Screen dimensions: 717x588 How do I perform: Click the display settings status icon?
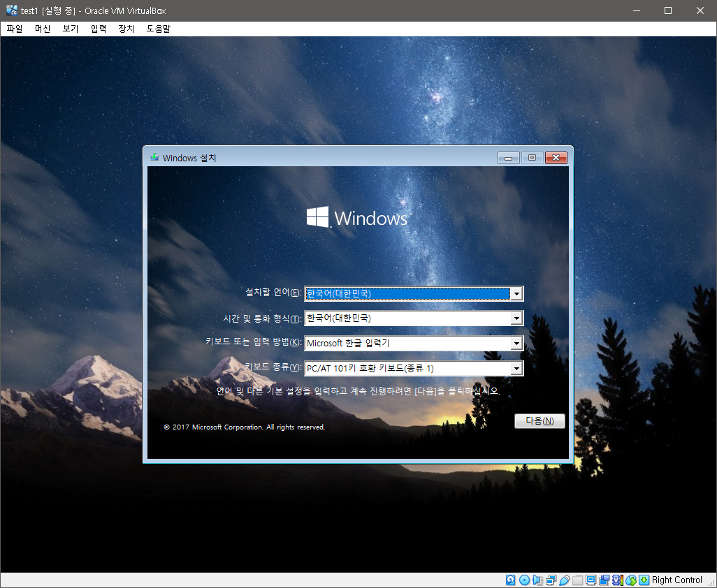[591, 580]
